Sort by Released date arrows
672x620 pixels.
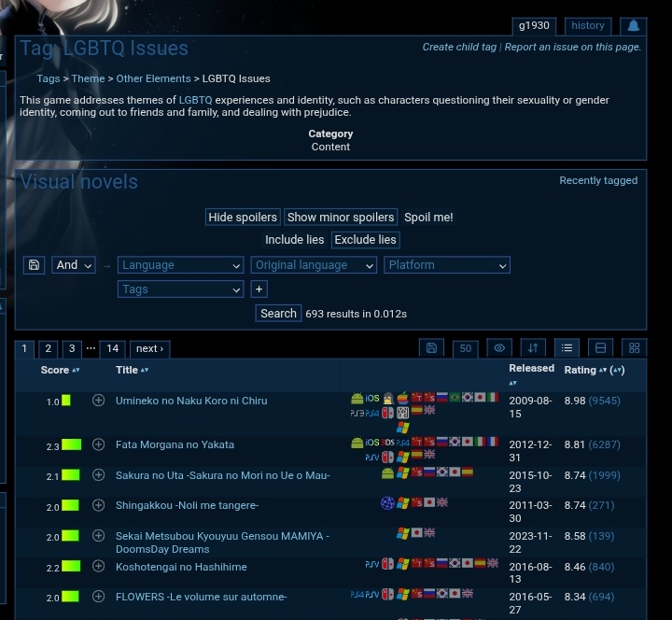click(513, 383)
